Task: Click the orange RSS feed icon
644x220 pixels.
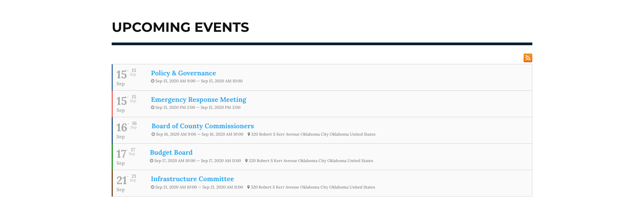Action: (x=528, y=58)
